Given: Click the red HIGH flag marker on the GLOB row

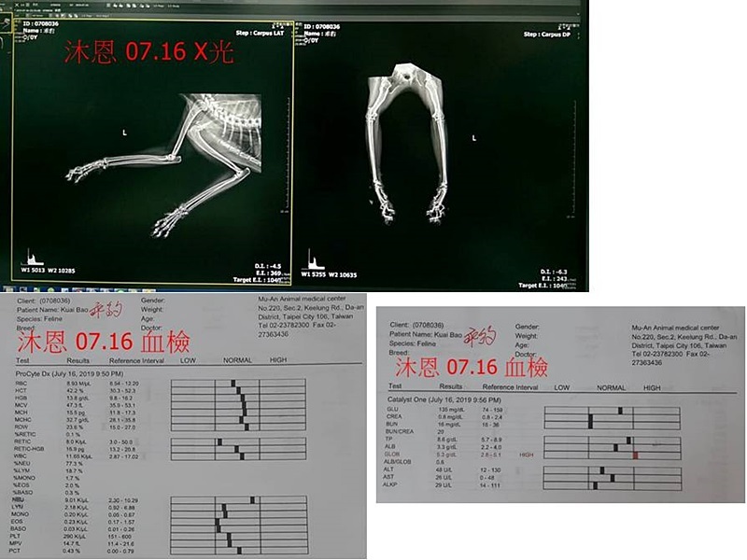Looking at the screenshot, I should pos(635,455).
